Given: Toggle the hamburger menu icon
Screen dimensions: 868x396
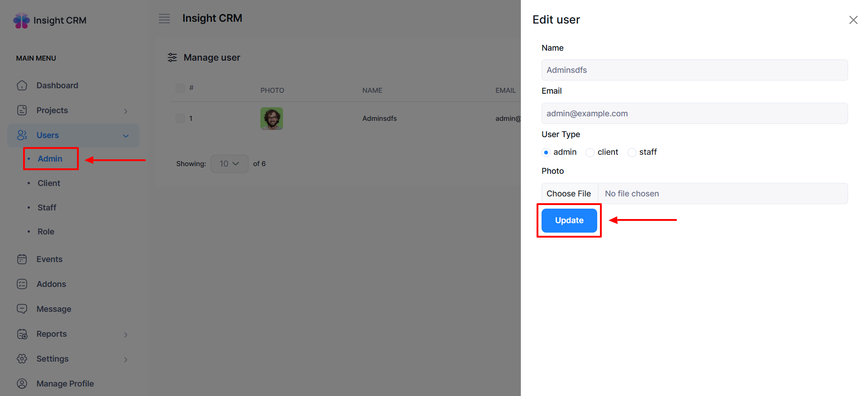Looking at the screenshot, I should click(164, 19).
